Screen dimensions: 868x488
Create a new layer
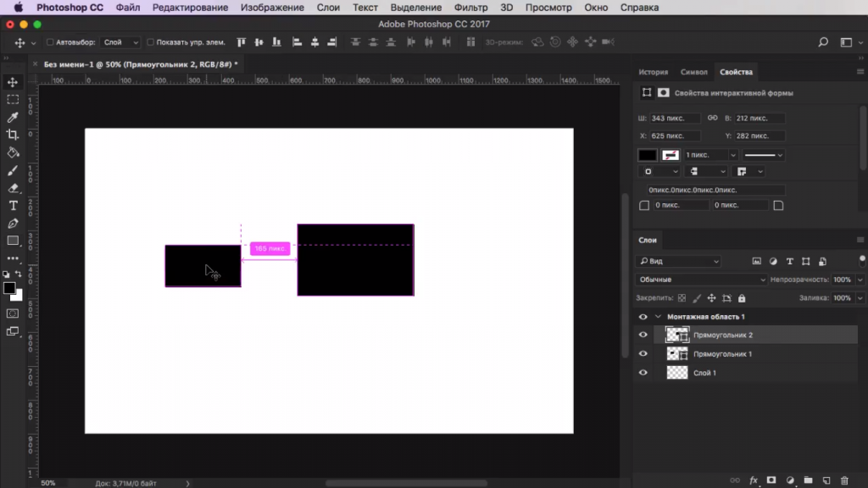click(826, 480)
